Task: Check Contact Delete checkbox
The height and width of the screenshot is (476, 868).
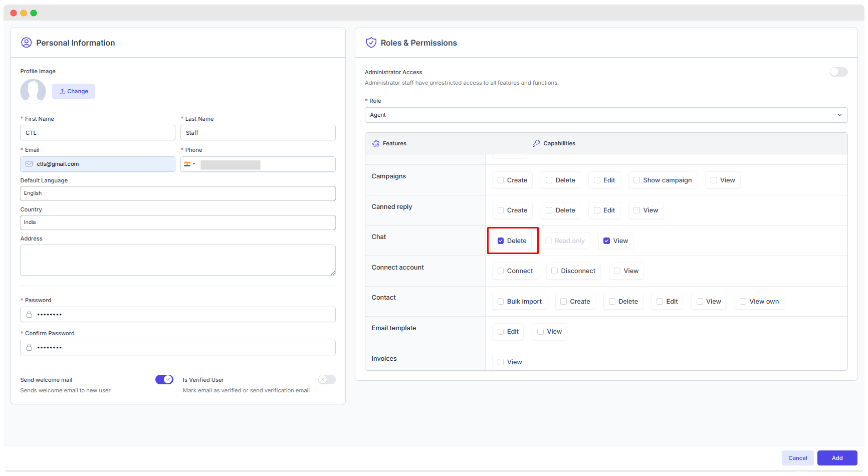Action: click(x=612, y=302)
